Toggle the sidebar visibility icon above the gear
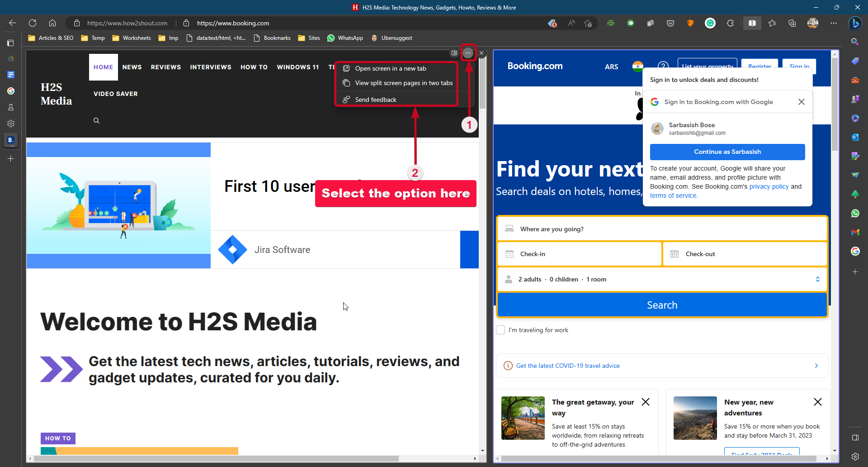 [855, 438]
